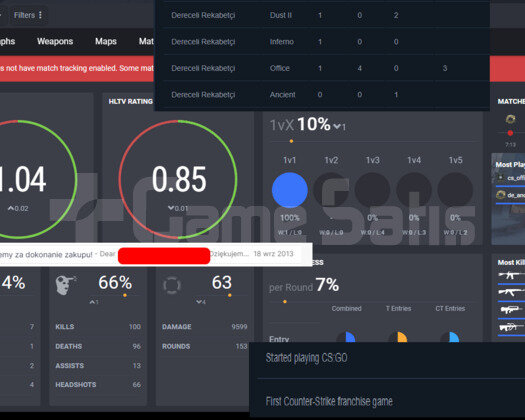This screenshot has width=525, height=420.
Task: Click the headshot mask icon next to 66%
Action: (65, 285)
